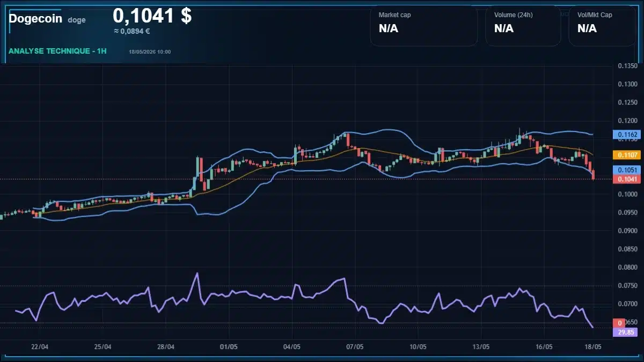Click the 0.1300 price axis label
This screenshot has height=362, width=644.
pyautogui.click(x=627, y=84)
